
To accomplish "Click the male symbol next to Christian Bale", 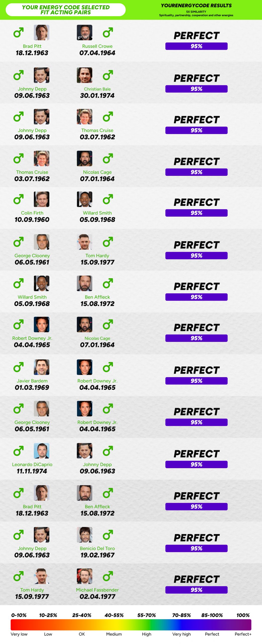I will (x=108, y=75).
